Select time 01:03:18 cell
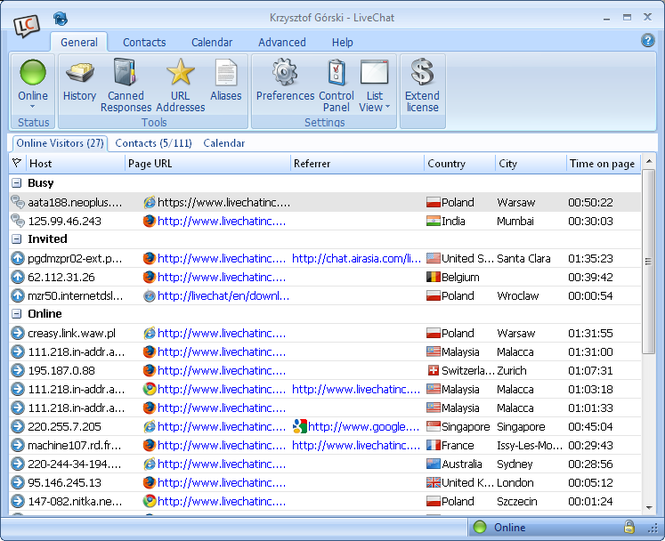This screenshot has height=541, width=665. click(x=590, y=389)
